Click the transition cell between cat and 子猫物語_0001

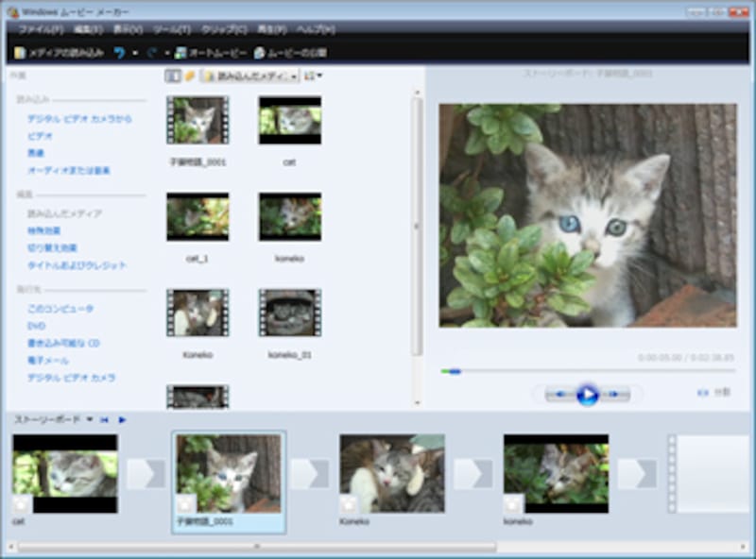(x=146, y=474)
